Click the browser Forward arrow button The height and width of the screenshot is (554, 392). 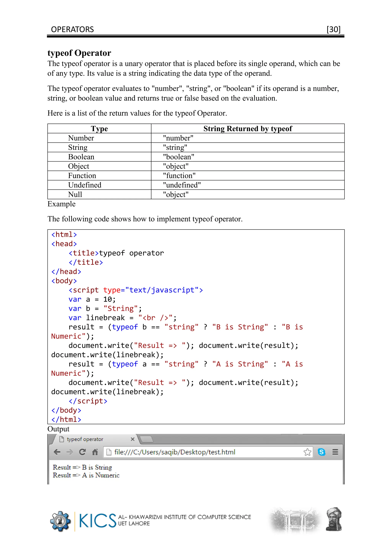click(70, 452)
